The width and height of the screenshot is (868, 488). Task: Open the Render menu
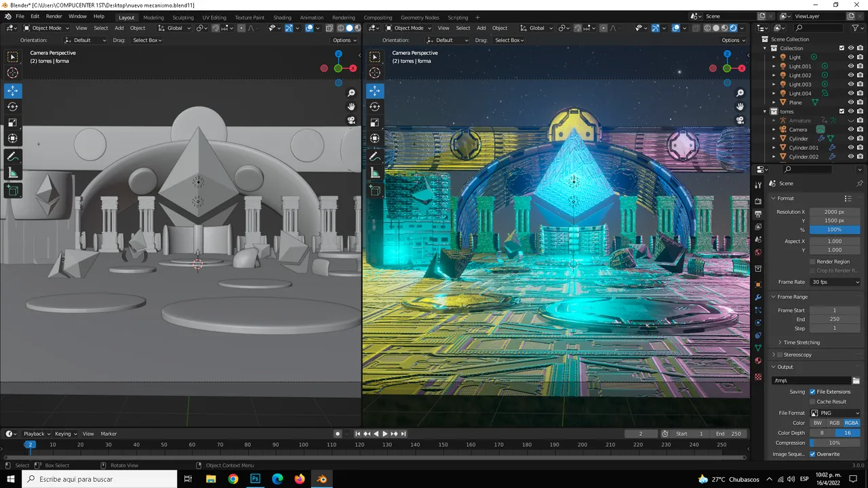pyautogui.click(x=54, y=16)
